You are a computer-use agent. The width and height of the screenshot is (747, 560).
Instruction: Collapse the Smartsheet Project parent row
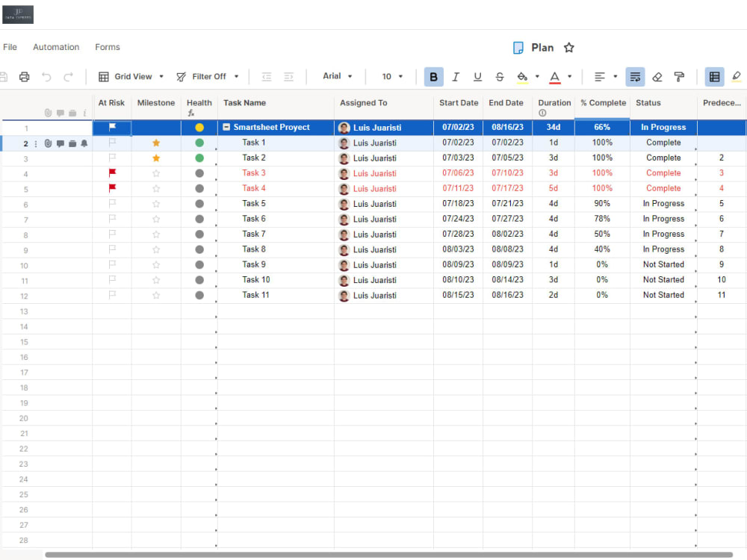pos(226,127)
